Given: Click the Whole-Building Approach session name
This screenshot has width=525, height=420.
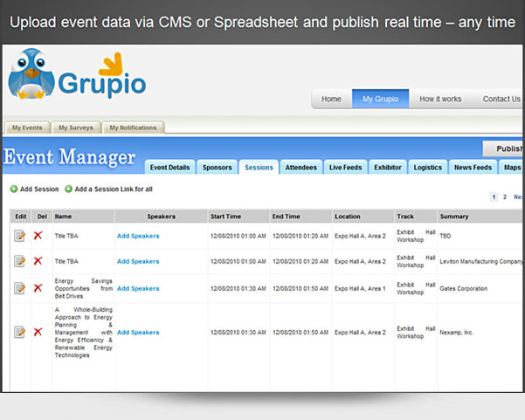Looking at the screenshot, I should click(83, 333).
